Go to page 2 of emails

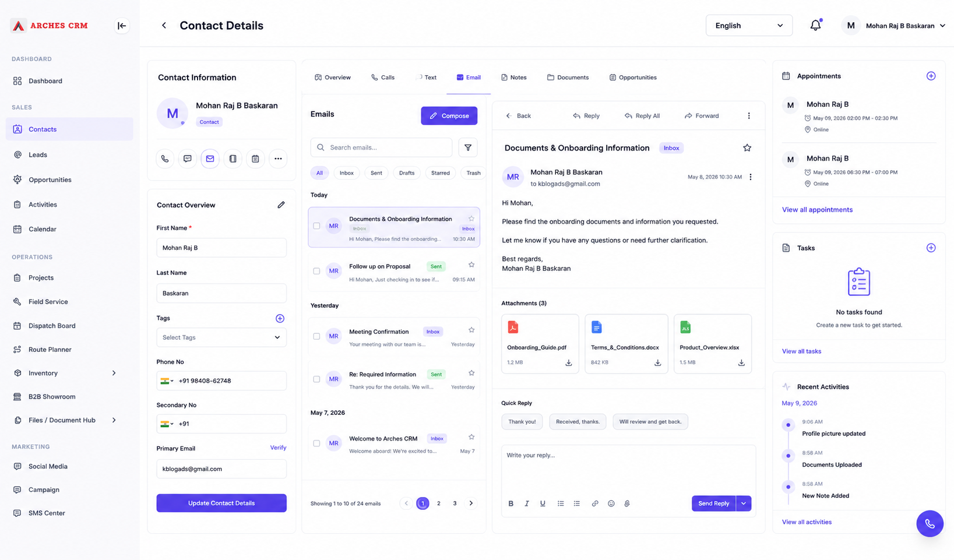tap(439, 503)
